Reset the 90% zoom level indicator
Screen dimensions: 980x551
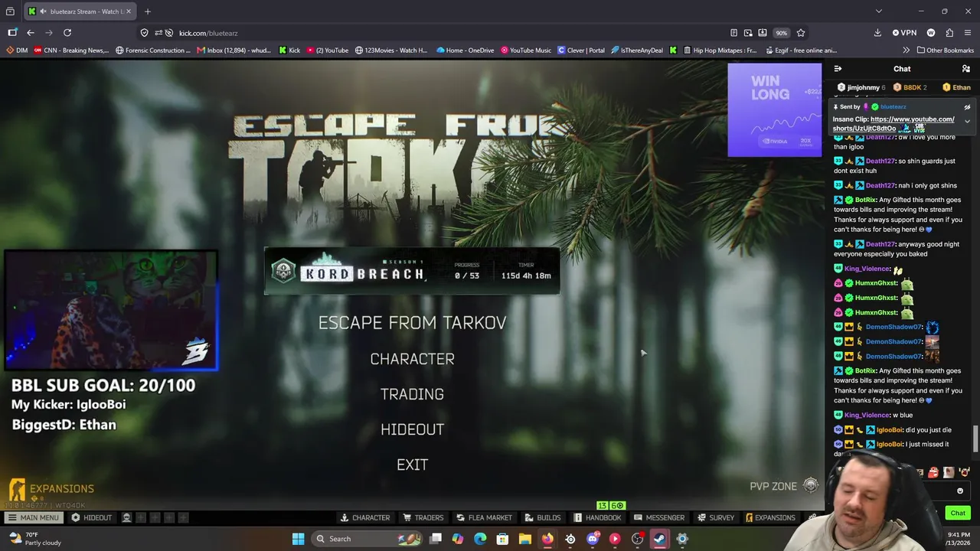tap(781, 33)
